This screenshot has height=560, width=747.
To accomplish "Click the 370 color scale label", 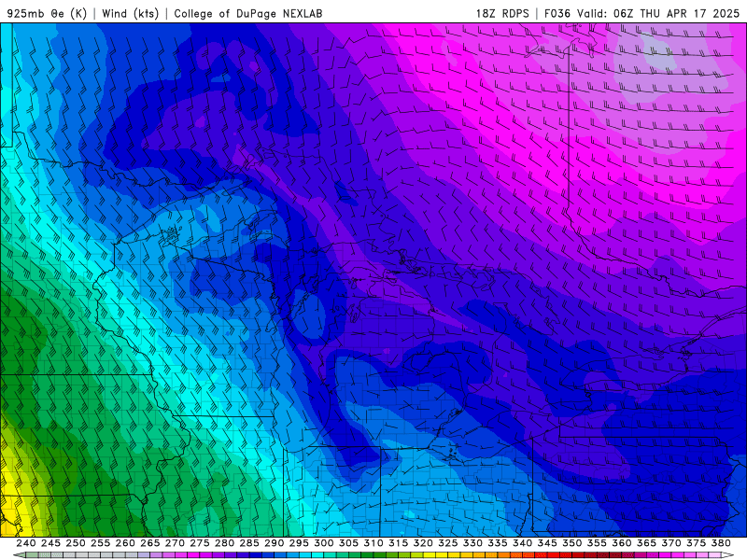I will tap(670, 543).
